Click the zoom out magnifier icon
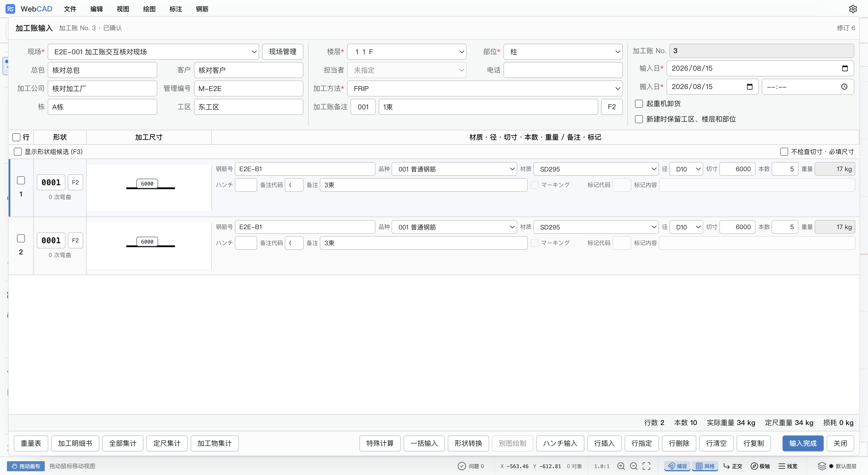 coord(633,466)
